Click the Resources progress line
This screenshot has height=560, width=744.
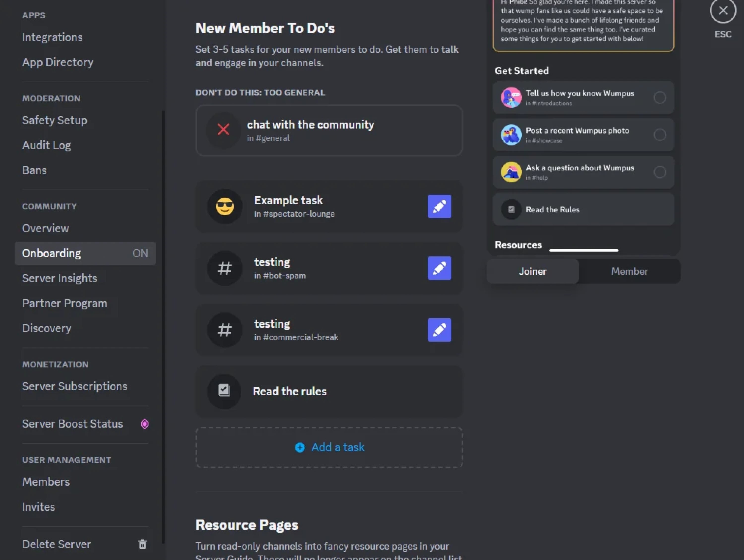pos(583,250)
